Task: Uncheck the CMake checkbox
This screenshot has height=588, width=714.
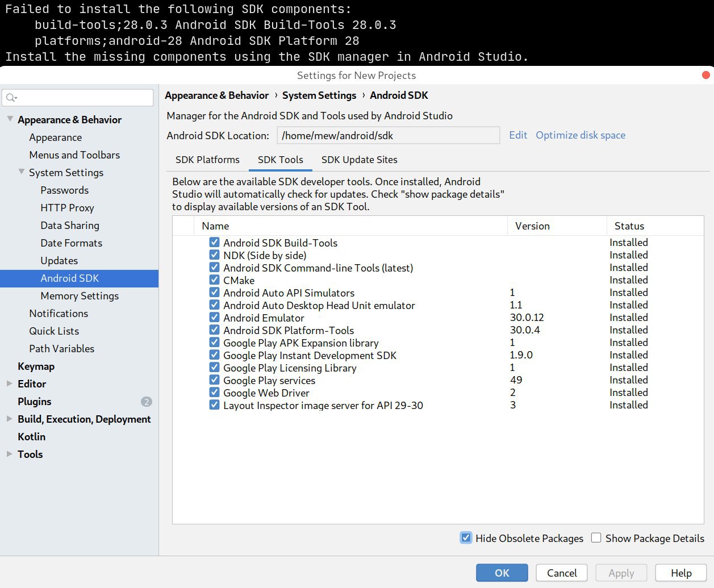Action: pyautogui.click(x=214, y=280)
